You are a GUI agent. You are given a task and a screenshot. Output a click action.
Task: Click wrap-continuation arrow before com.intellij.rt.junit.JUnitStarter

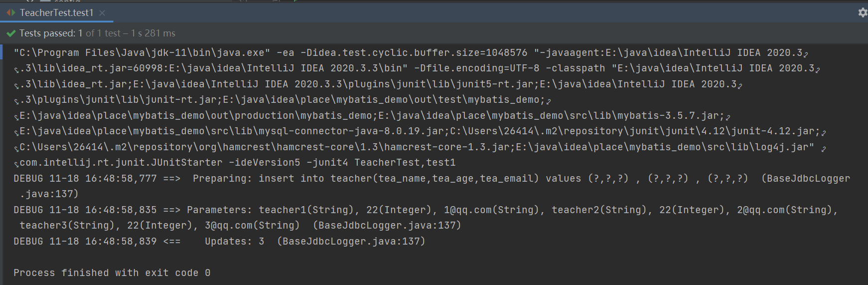pyautogui.click(x=16, y=164)
